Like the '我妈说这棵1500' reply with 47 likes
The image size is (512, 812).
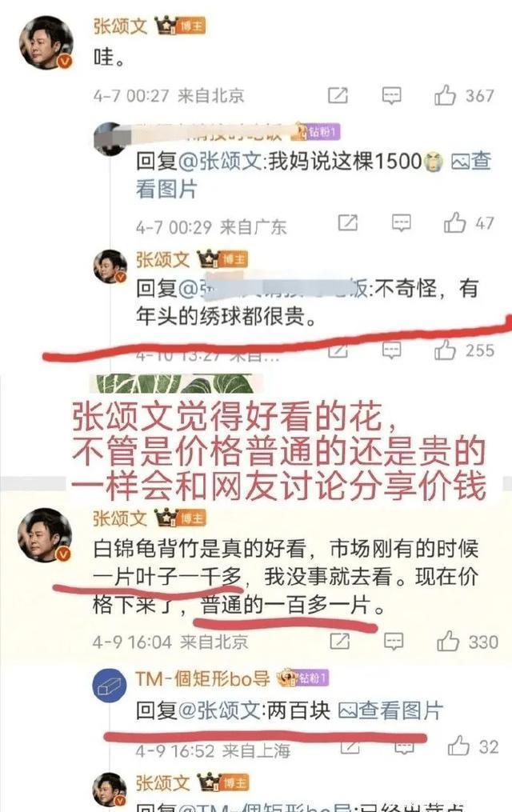[x=454, y=222]
